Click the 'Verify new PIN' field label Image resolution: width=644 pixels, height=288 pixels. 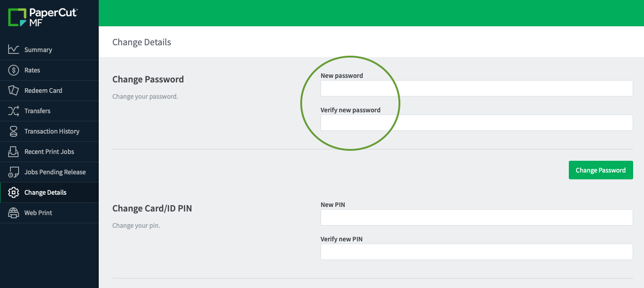tap(341, 239)
